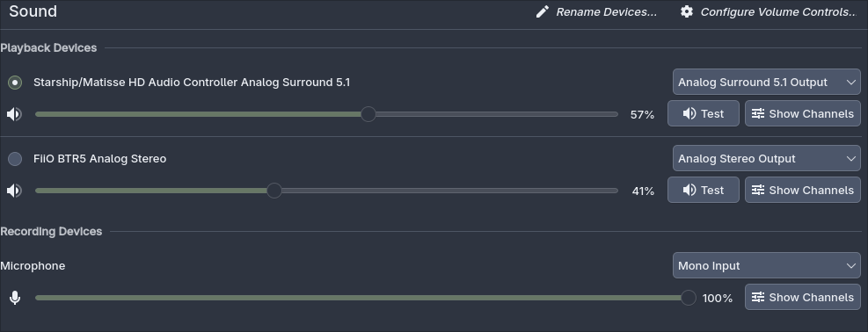This screenshot has height=332, width=868.
Task: Mute the Microphone input icon
Action: (x=15, y=298)
